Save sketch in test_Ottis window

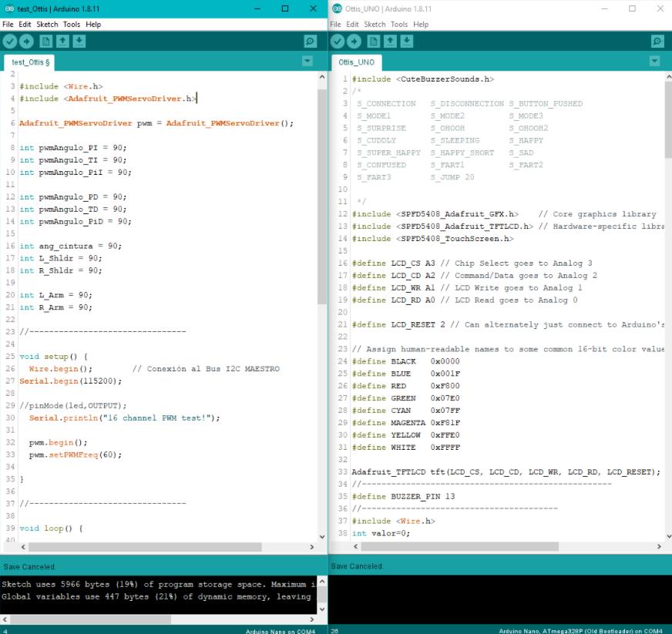coord(79,42)
